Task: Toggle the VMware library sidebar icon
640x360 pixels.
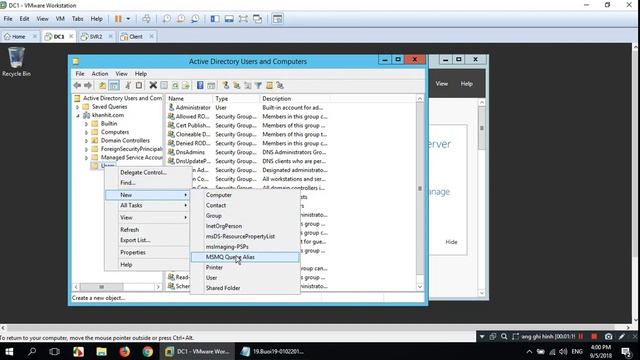Action: point(215,19)
